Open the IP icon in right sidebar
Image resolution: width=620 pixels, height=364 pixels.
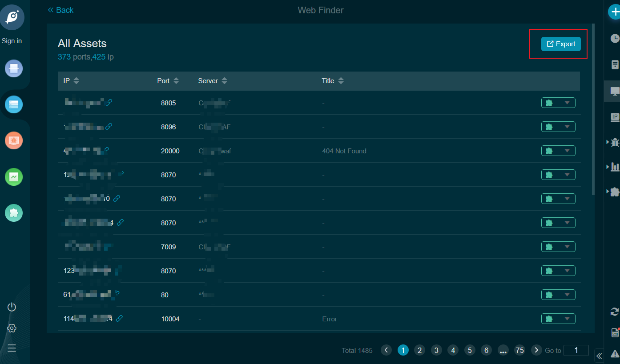point(615,117)
